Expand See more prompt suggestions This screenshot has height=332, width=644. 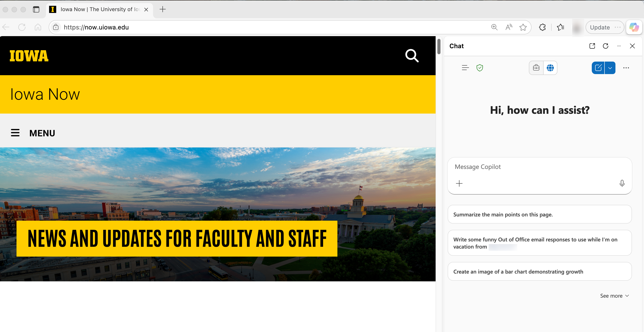click(x=614, y=295)
